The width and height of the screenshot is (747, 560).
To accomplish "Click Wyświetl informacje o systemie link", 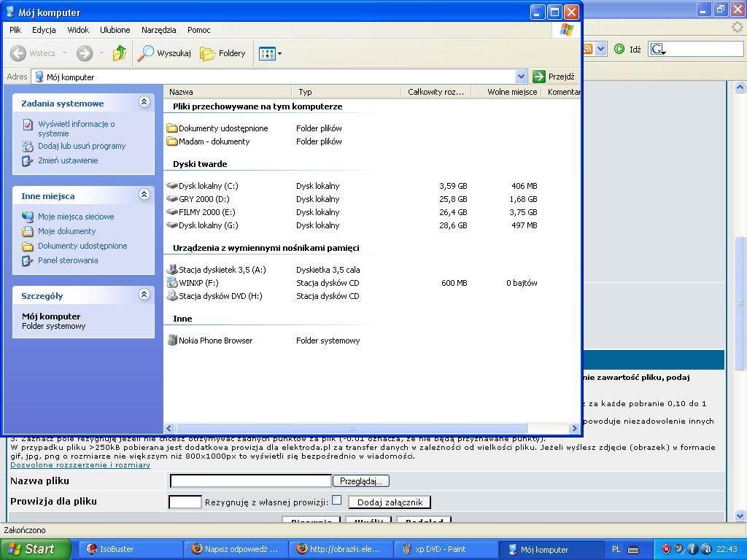I will 76,128.
